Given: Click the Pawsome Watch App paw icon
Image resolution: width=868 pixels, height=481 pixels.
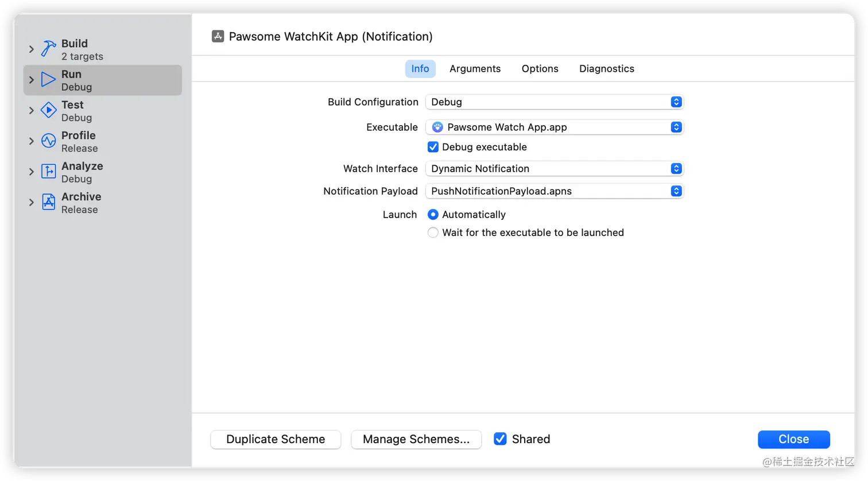Looking at the screenshot, I should point(437,127).
